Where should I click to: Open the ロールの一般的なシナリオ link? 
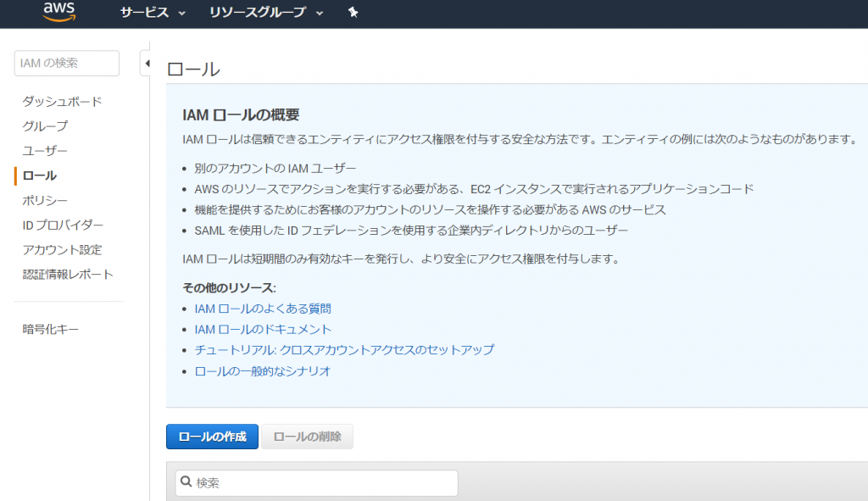[x=263, y=371]
